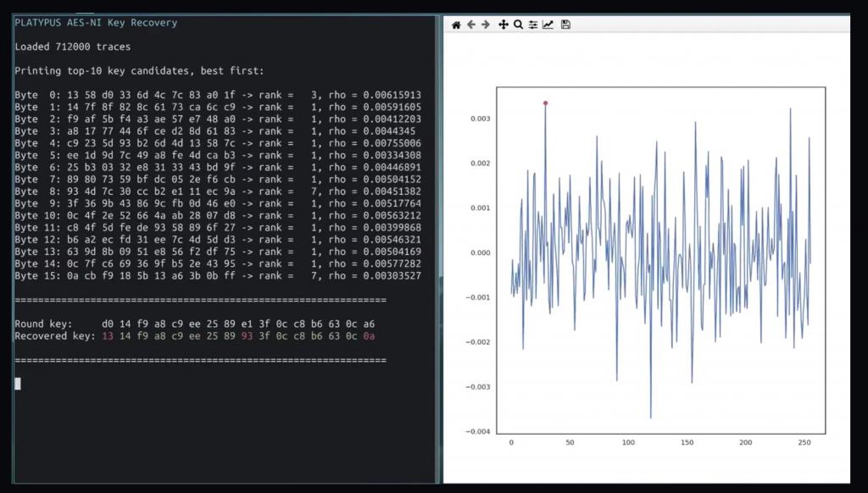This screenshot has width=868, height=493.
Task: Click the red '0a' byte in Recovered key
Action: (369, 336)
